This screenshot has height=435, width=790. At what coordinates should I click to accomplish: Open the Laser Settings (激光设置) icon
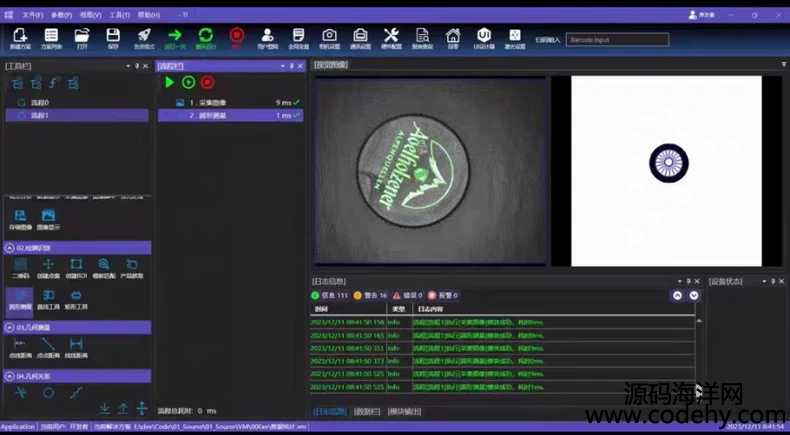coord(515,38)
